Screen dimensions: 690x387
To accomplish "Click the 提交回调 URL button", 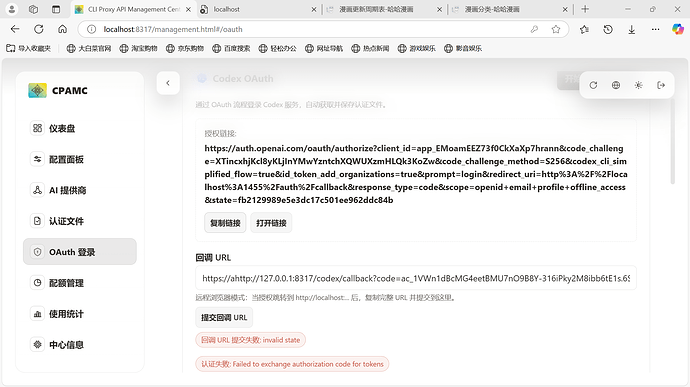I will tap(224, 317).
